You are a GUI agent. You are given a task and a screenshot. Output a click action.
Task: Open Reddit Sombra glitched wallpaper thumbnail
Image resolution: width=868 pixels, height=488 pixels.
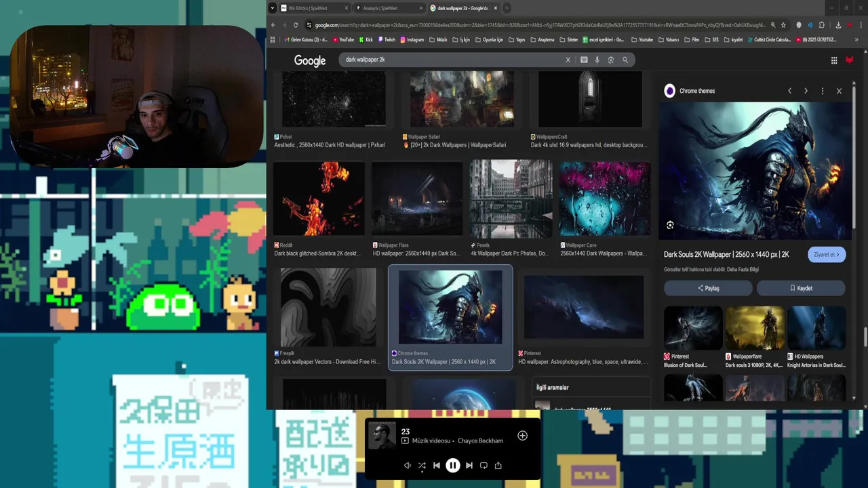319,199
